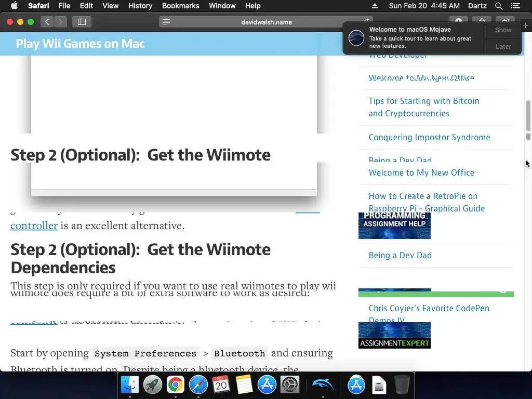Open the Bookmarks menu
Screen dimensions: 532x399
[x=180, y=6]
